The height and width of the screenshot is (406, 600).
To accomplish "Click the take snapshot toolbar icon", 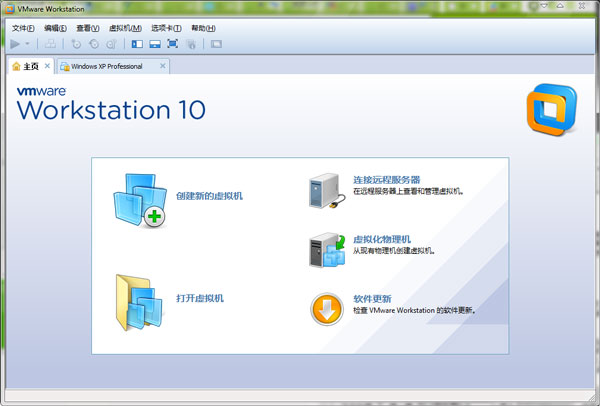I will click(x=76, y=44).
